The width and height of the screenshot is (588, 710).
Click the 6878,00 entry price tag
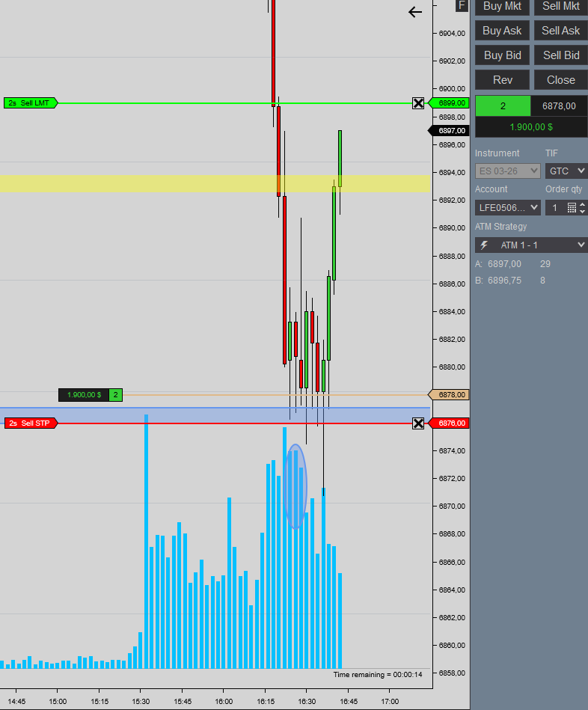[449, 395]
